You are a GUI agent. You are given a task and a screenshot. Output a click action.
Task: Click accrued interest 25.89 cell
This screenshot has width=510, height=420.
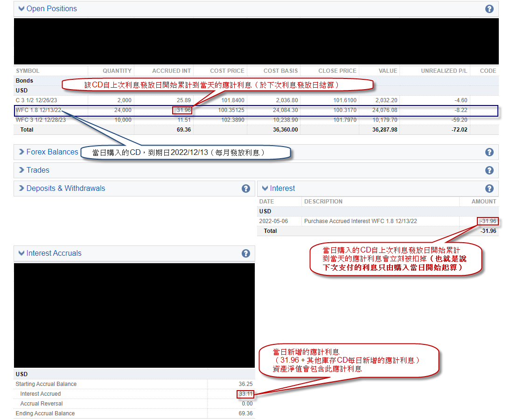pyautogui.click(x=184, y=100)
